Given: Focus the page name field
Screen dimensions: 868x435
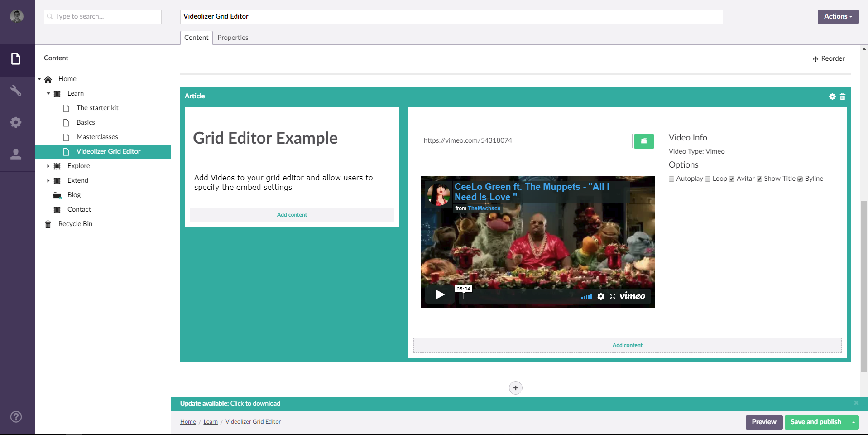Looking at the screenshot, I should 451,17.
